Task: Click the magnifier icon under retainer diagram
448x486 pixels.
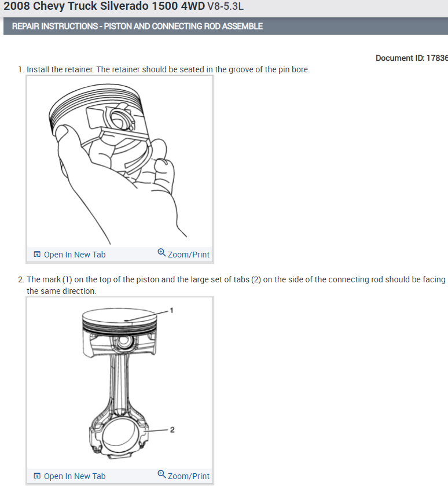Action: coord(161,253)
